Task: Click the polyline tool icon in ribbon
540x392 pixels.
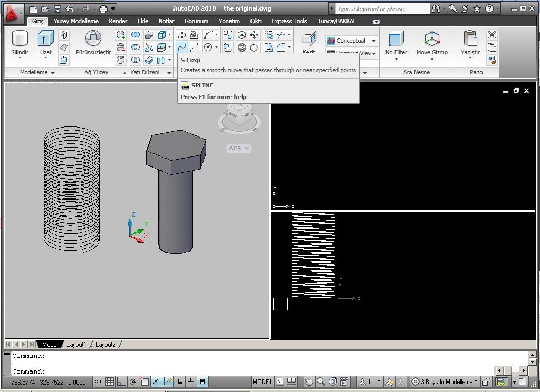Action: point(181,35)
